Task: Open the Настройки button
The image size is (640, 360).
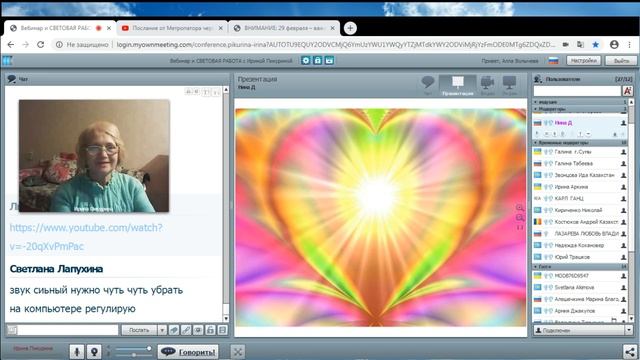Action: click(584, 60)
